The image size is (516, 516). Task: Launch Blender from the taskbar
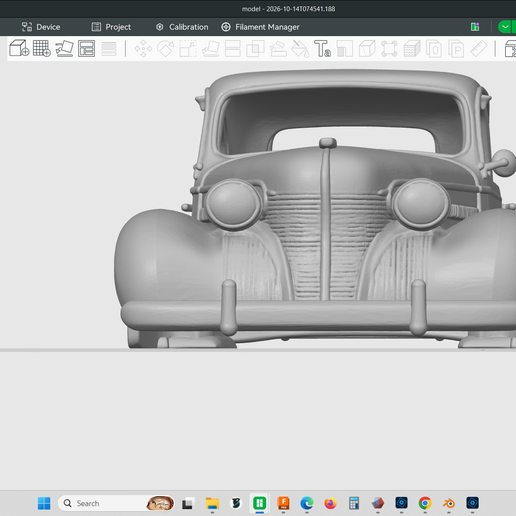tap(449, 503)
